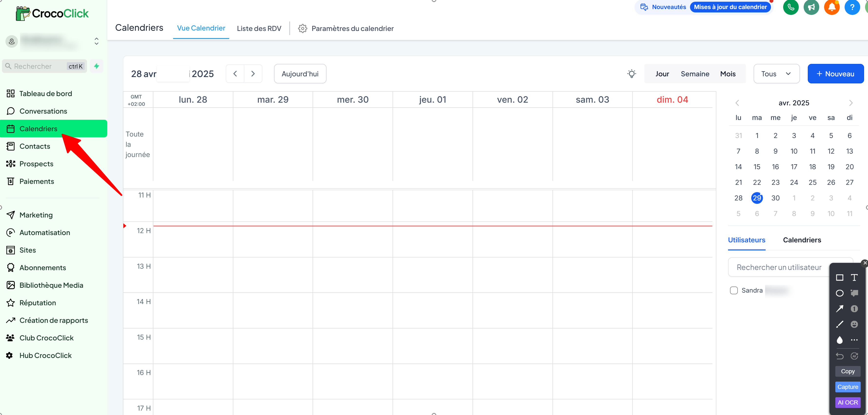Select the blur droplet tool in capture toolbar
The height and width of the screenshot is (415, 868).
click(x=840, y=340)
